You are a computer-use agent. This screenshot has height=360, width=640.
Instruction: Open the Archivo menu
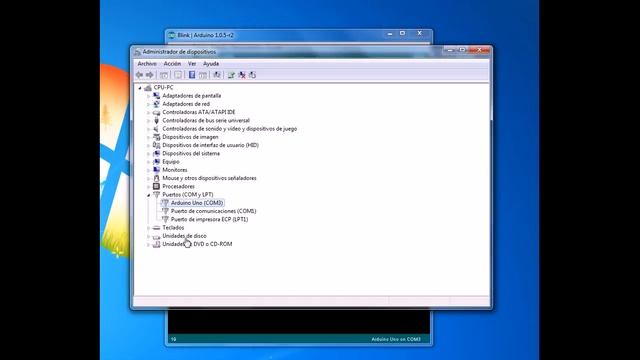tap(147, 64)
